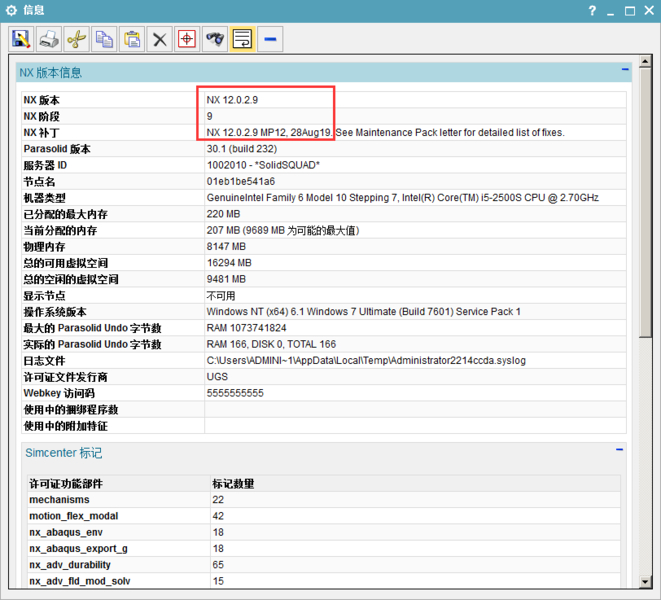The width and height of the screenshot is (661, 600).
Task: Select the mechanisms row
Action: [325, 500]
